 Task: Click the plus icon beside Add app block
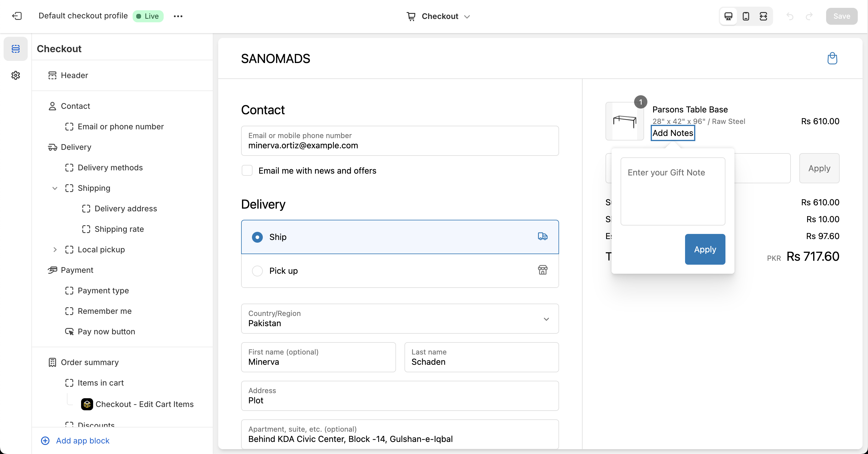(x=45, y=440)
